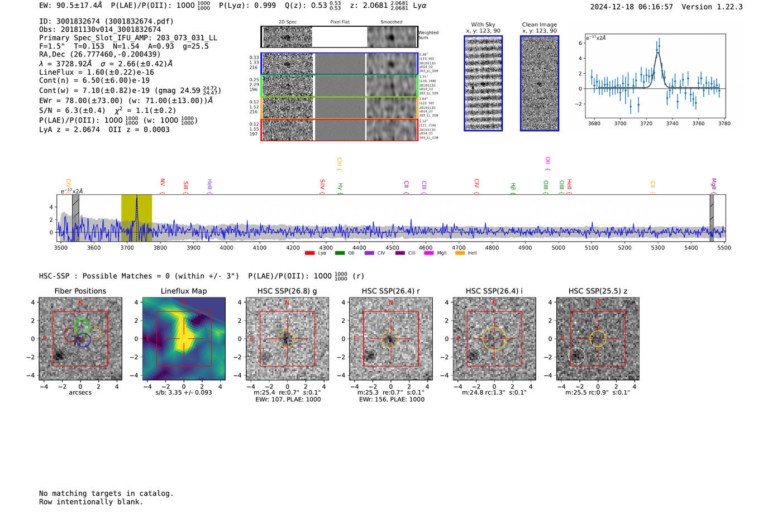
Task: Open the Fiber Positions image
Action: (x=80, y=339)
